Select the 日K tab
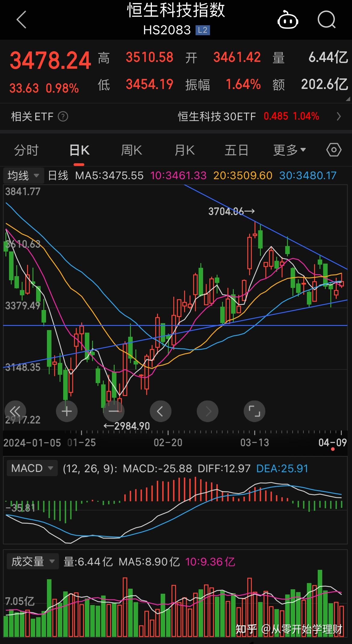Image resolution: width=352 pixels, height=644 pixels. [x=79, y=150]
